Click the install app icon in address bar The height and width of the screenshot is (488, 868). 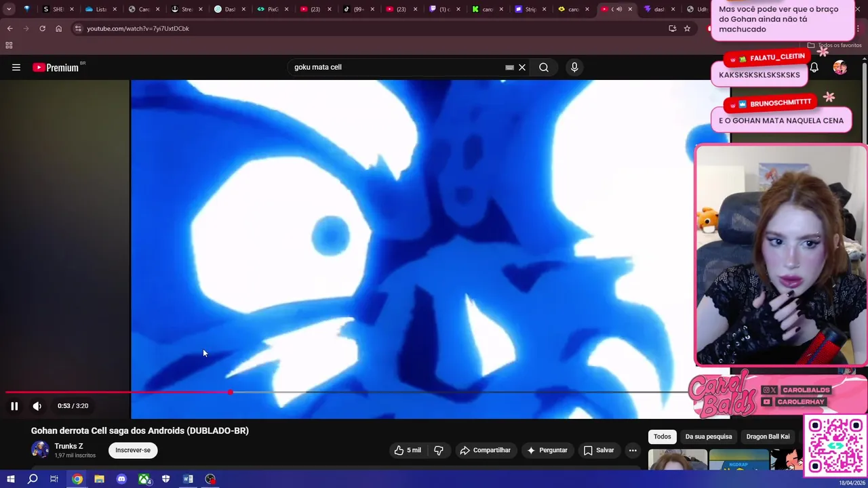point(672,28)
